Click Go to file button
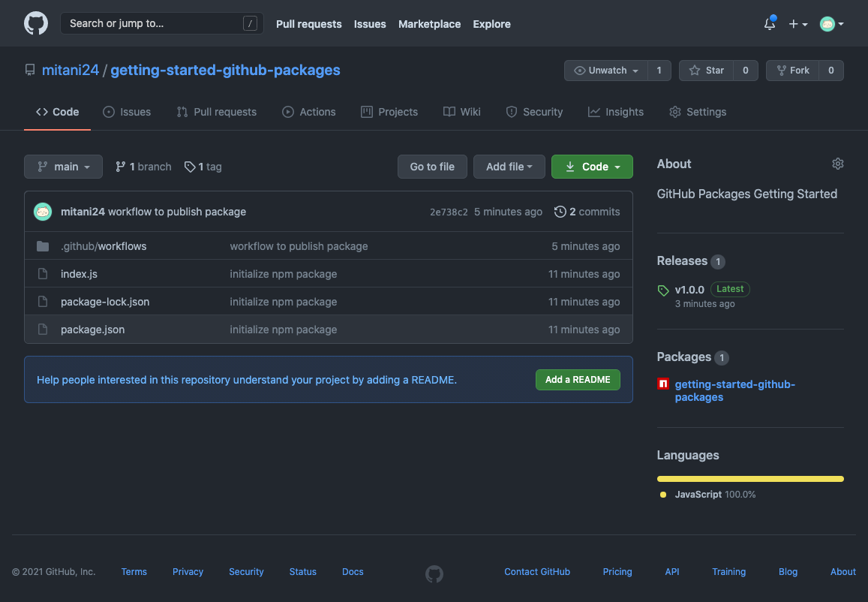This screenshot has height=602, width=868. pos(432,167)
